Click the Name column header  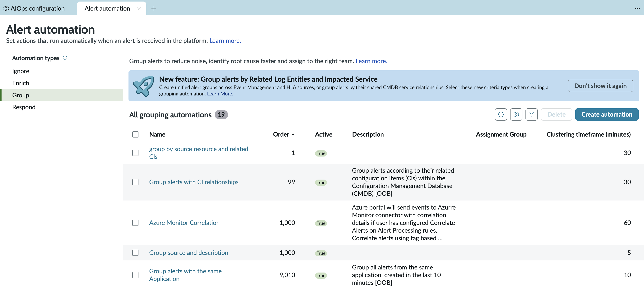coord(157,134)
